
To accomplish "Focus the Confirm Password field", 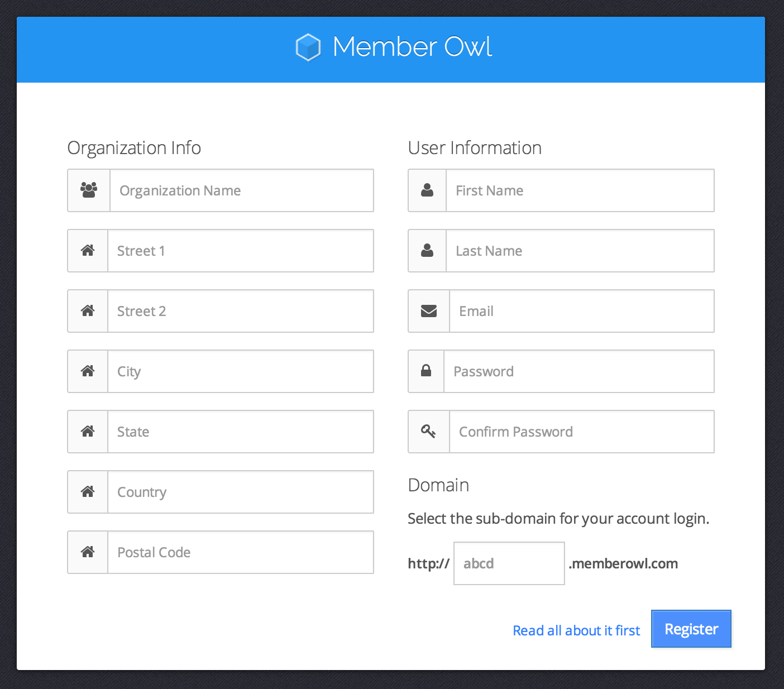I will (582, 432).
